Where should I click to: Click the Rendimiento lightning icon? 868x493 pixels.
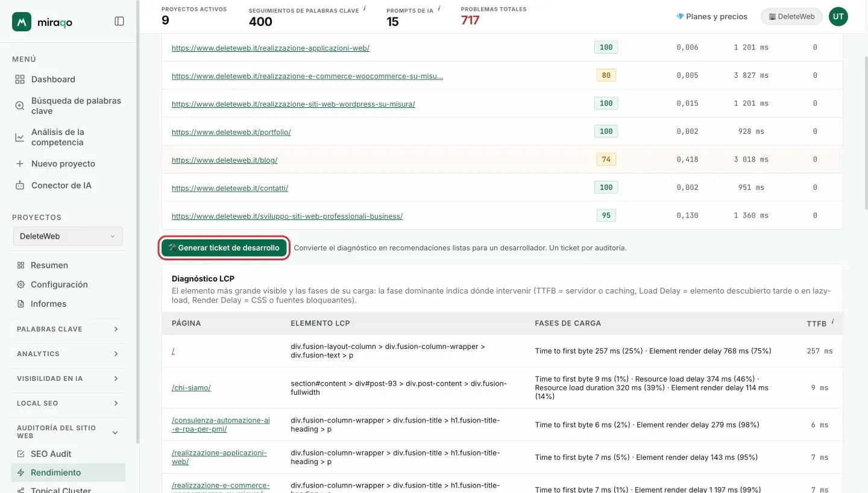[x=21, y=473]
